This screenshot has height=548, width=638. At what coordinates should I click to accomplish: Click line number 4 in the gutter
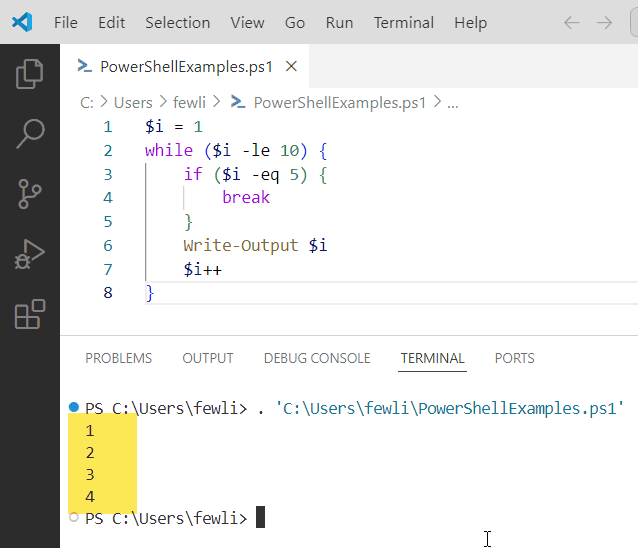108,197
